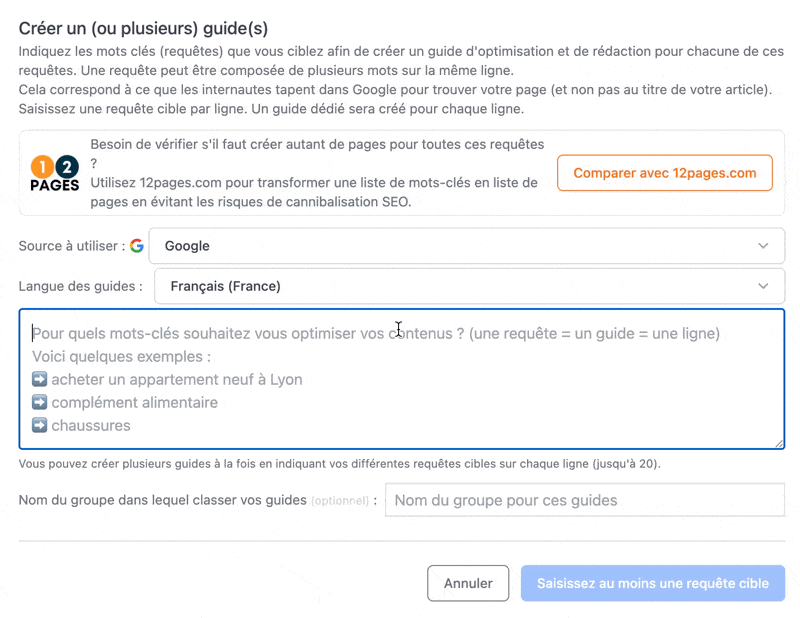Viewport: 800px width, 618px height.
Task: Click the 'Langue des guides' label
Action: tap(80, 286)
